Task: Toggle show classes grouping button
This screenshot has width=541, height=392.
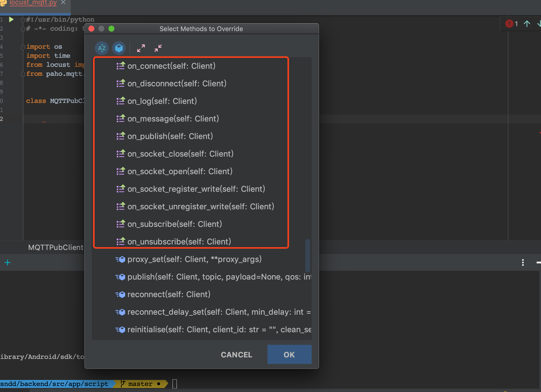Action: click(119, 48)
